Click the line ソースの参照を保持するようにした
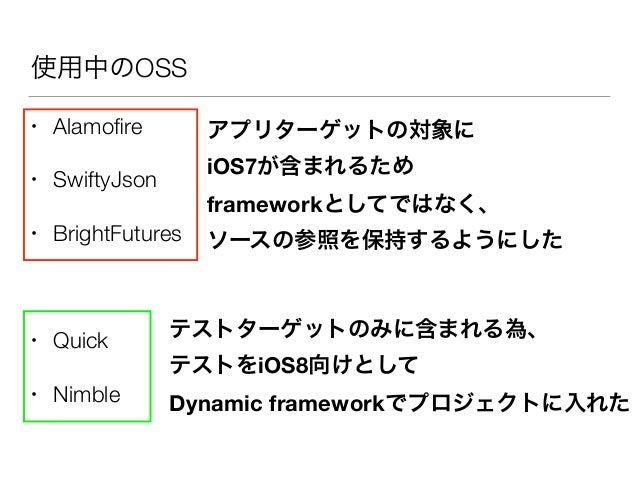638x479 pixels. pyautogui.click(x=385, y=239)
